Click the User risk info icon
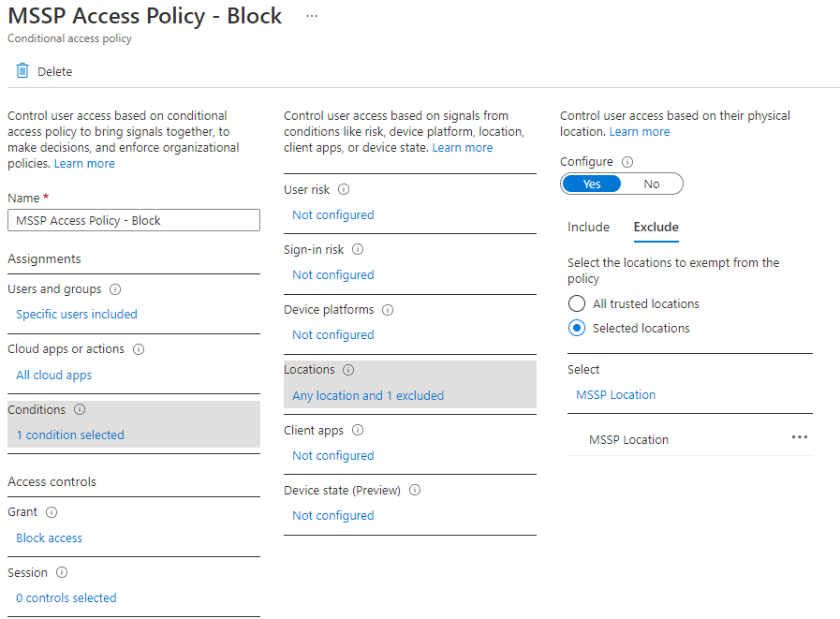The image size is (840, 619). (344, 189)
